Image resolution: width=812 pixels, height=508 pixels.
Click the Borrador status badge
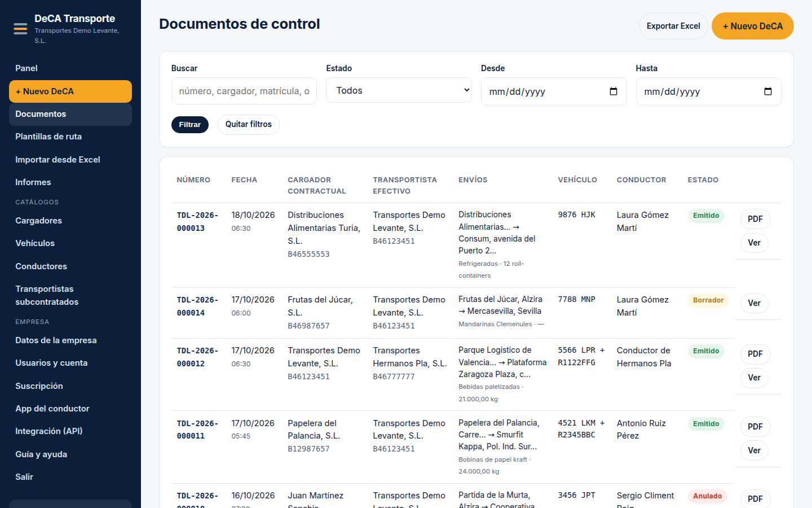click(708, 300)
